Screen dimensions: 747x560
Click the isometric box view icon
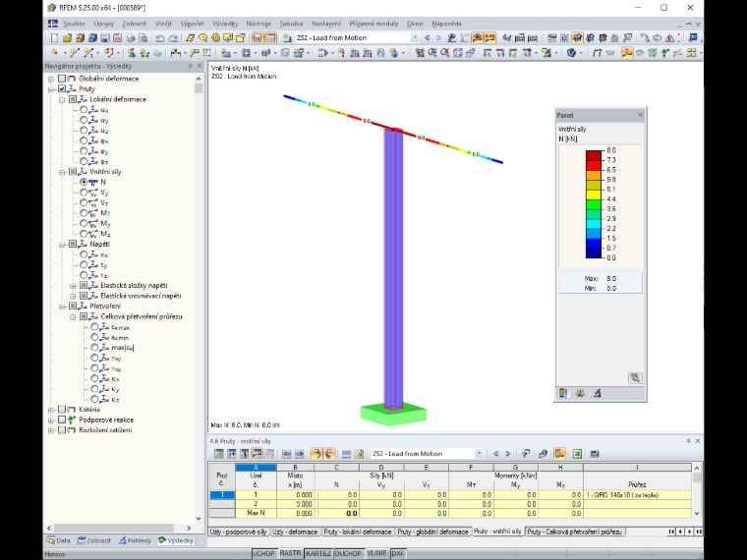457,53
